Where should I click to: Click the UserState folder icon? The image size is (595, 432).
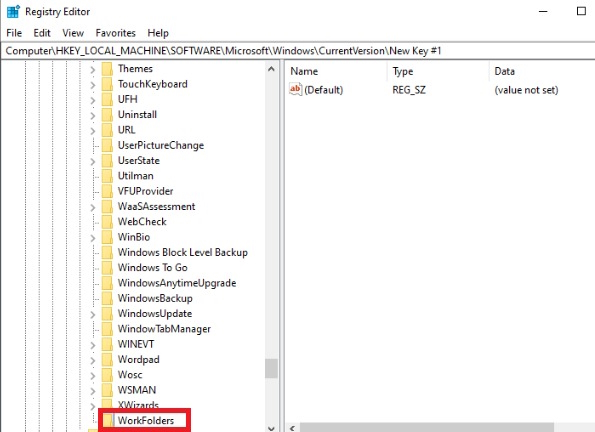click(x=107, y=161)
